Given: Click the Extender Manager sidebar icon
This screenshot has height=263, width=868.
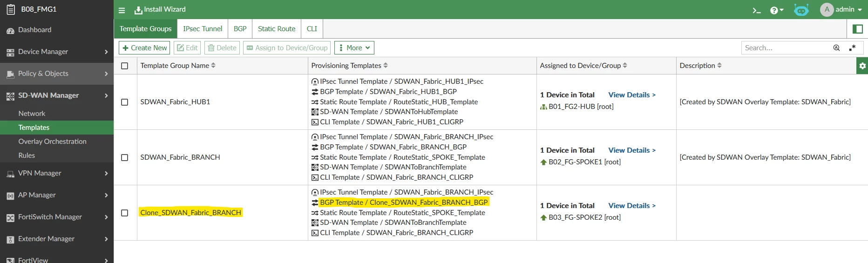Looking at the screenshot, I should pyautogui.click(x=10, y=239).
